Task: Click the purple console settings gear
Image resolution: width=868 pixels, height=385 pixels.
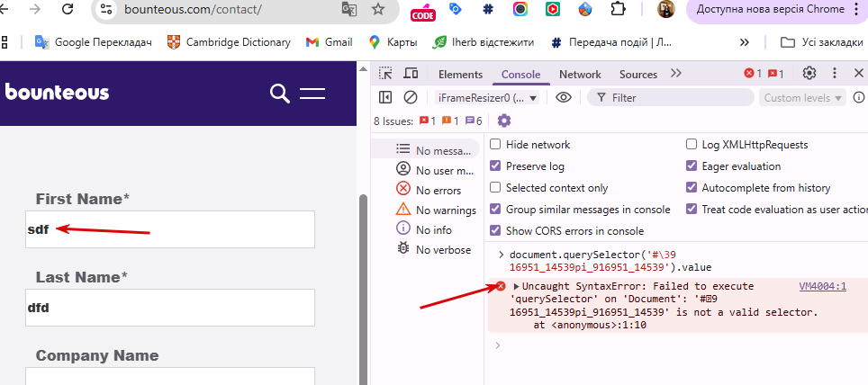Action: point(503,121)
